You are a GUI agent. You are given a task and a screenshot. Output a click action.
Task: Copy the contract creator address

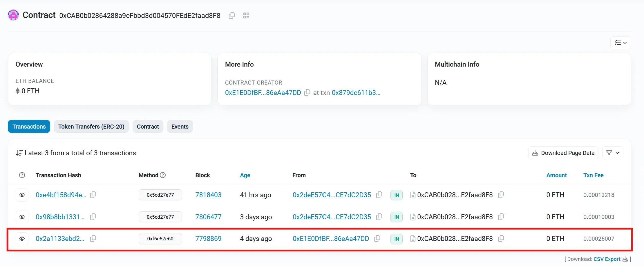(x=307, y=93)
